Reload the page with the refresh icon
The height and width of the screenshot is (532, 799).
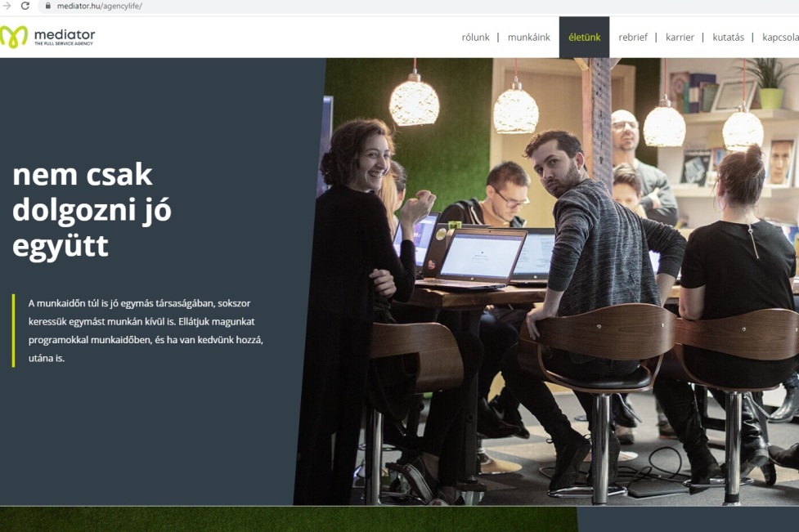point(25,6)
